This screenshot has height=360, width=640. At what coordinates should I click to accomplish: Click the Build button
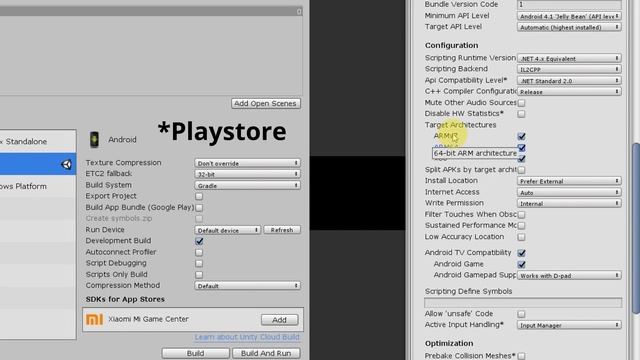click(196, 353)
